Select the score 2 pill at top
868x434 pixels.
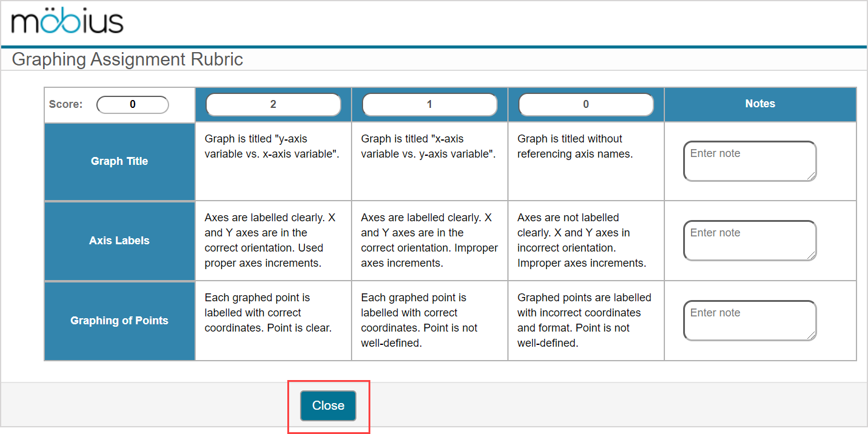coord(273,104)
